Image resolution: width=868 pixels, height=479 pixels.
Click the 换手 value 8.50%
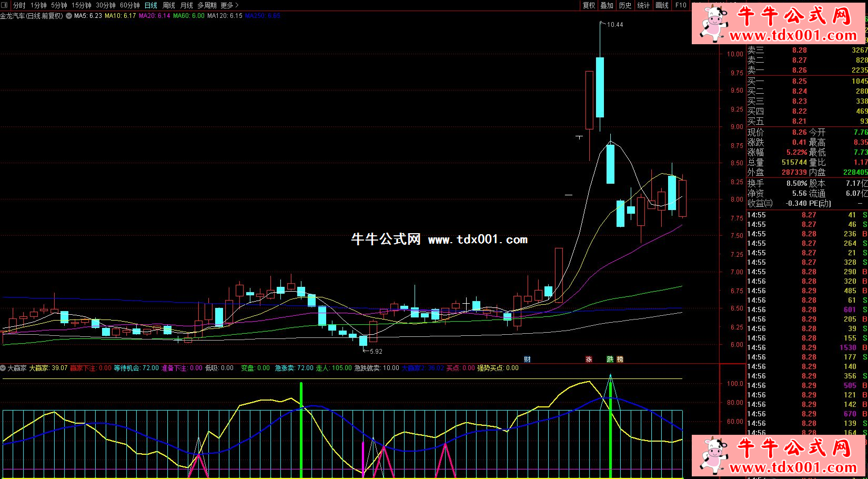[x=797, y=183]
